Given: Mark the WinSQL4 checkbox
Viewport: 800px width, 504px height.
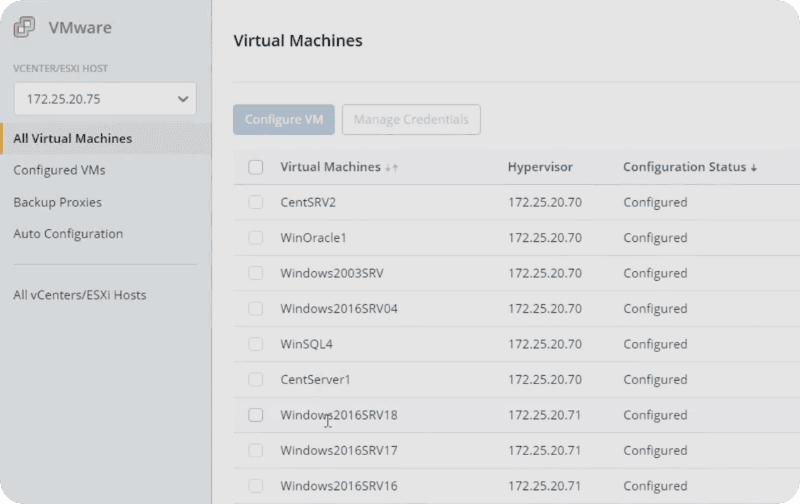Looking at the screenshot, I should pyautogui.click(x=256, y=344).
